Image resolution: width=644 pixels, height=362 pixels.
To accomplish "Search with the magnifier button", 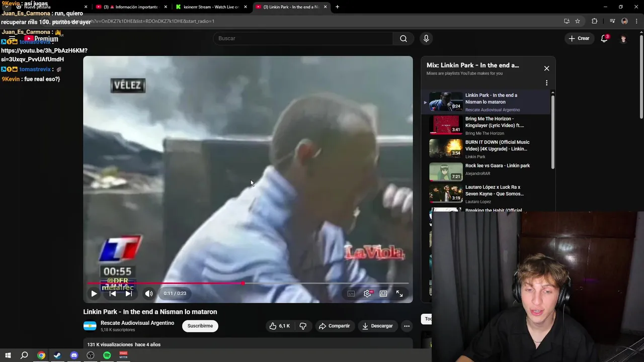I will [x=404, y=39].
